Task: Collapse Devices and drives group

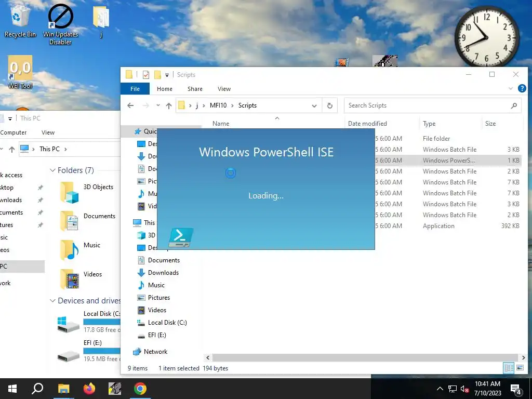Action: coord(52,301)
